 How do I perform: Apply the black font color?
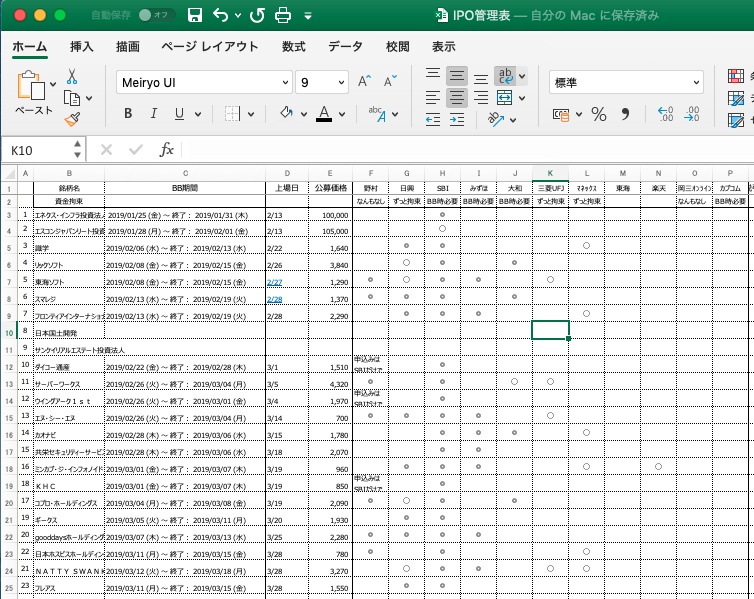point(324,114)
